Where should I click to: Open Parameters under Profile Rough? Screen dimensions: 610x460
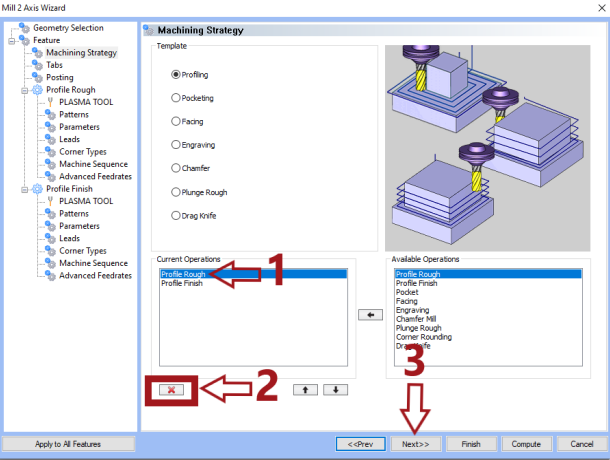point(79,127)
